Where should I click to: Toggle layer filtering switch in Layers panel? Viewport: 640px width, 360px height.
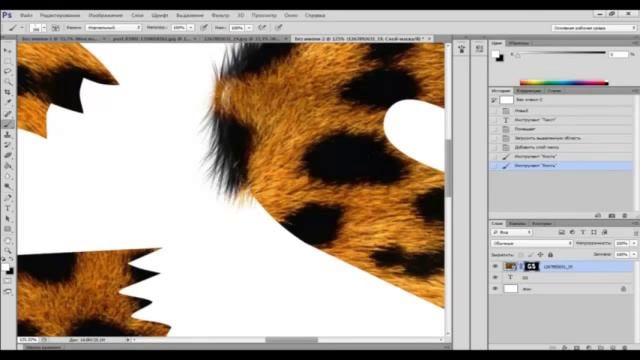point(636,233)
